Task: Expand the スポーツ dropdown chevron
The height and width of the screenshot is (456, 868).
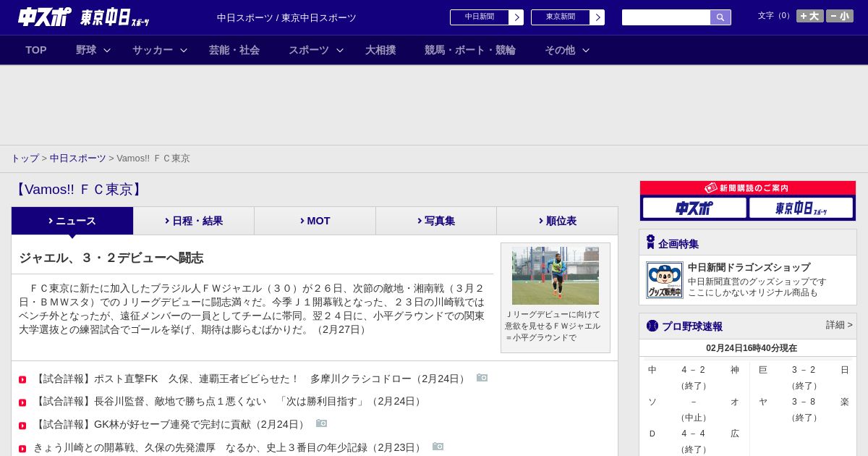Action: tap(340, 50)
